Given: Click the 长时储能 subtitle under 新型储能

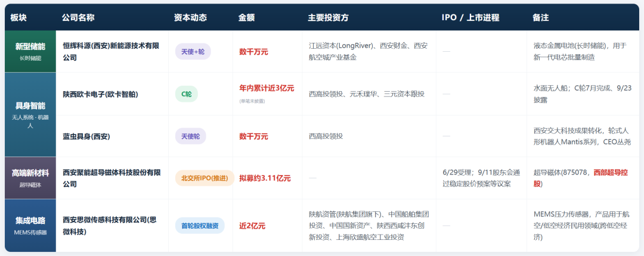Looking at the screenshot, I should tap(30, 58).
